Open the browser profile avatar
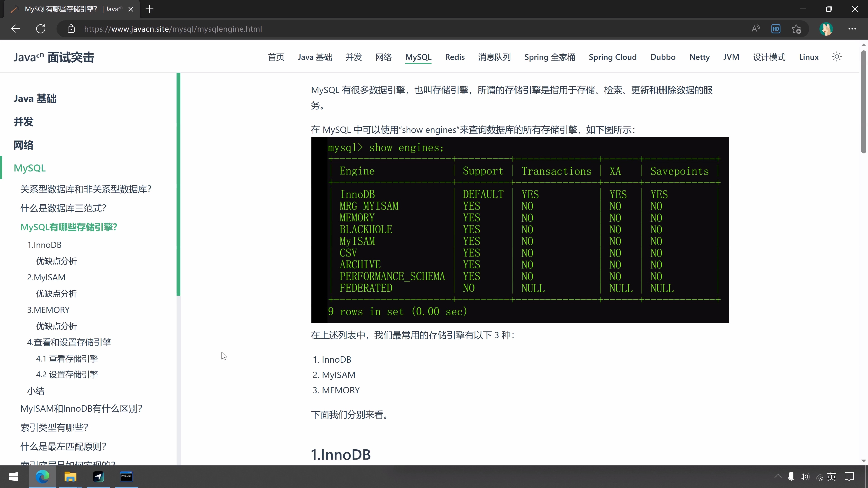 (826, 29)
